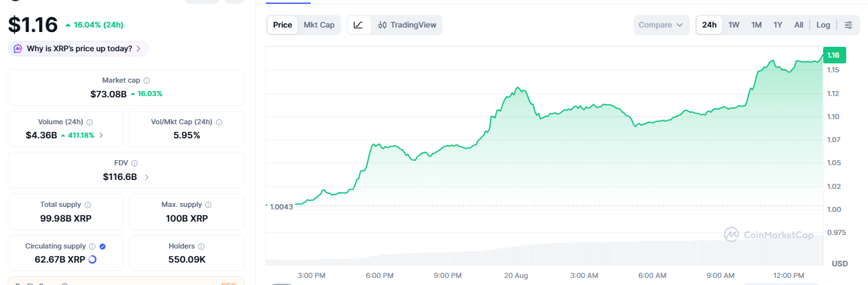Select the 1W time range

734,25
